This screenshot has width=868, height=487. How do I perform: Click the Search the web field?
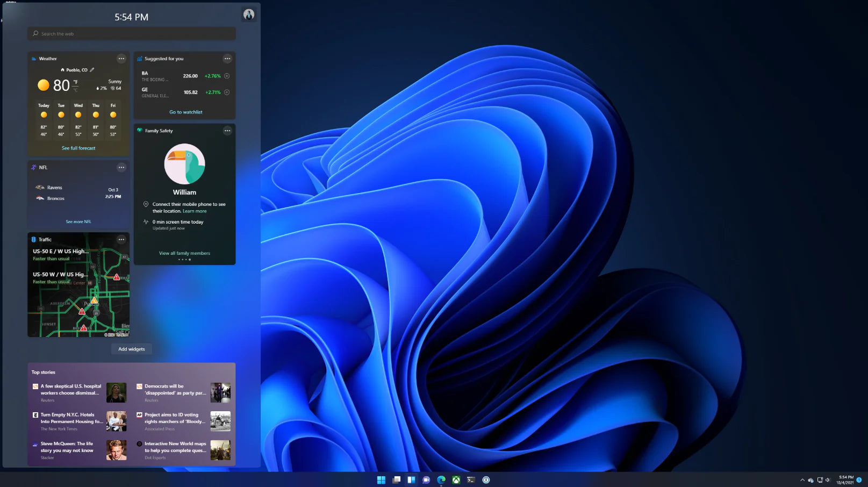[x=131, y=33]
